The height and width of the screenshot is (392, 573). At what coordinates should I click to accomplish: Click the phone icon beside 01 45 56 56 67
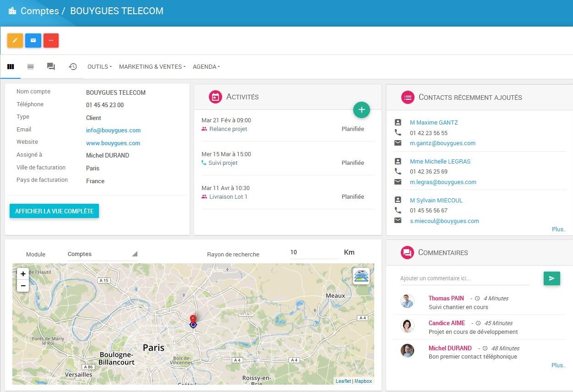pyautogui.click(x=398, y=210)
